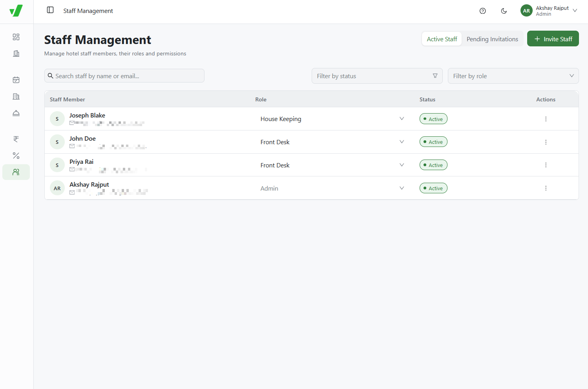The height and width of the screenshot is (389, 588).
Task: Toggle the sidebar panel icon
Action: pos(50,10)
